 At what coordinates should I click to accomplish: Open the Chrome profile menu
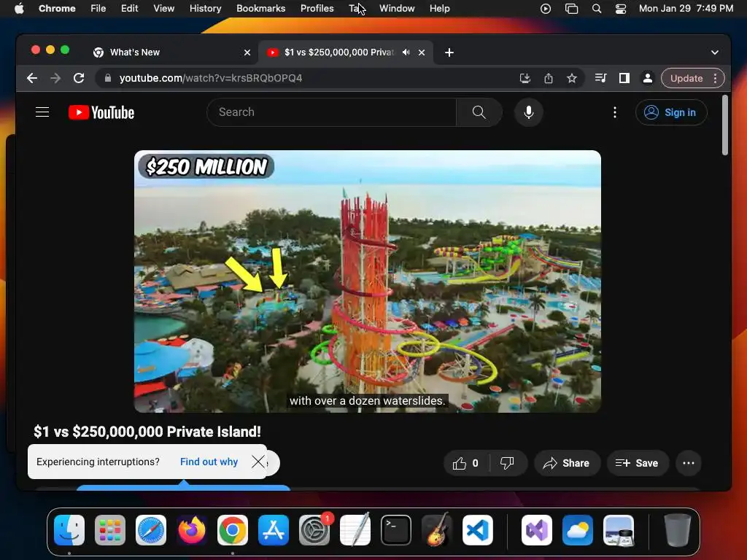648,78
